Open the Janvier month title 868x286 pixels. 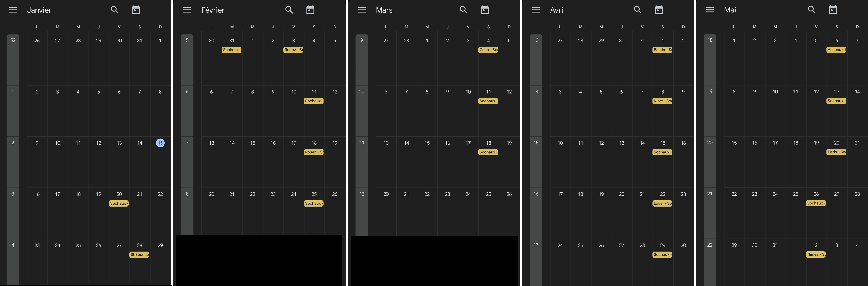[39, 10]
